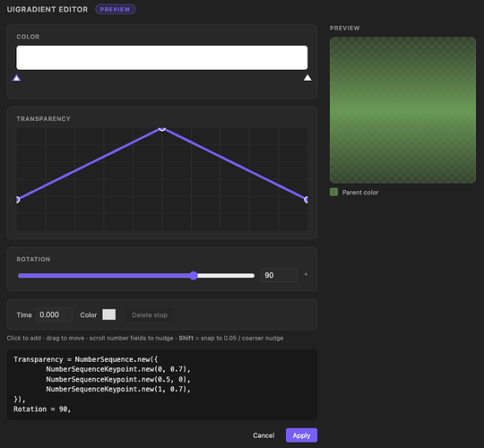484x448 pixels.
Task: Click the 'Transparency = NumberSequence.new({' line
Action: point(85,359)
